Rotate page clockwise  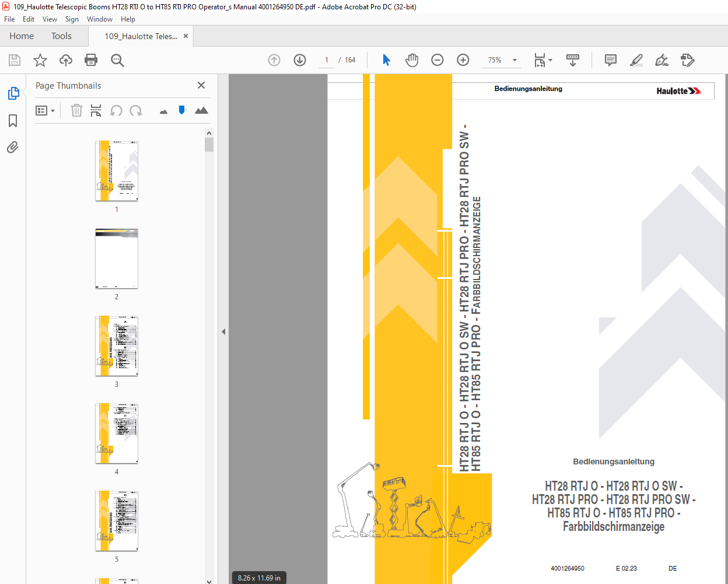coord(136,110)
